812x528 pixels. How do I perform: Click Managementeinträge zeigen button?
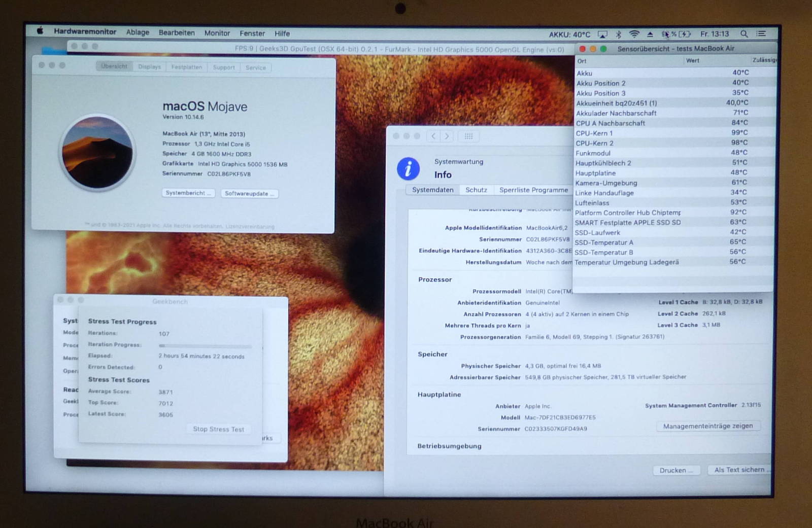click(x=707, y=426)
